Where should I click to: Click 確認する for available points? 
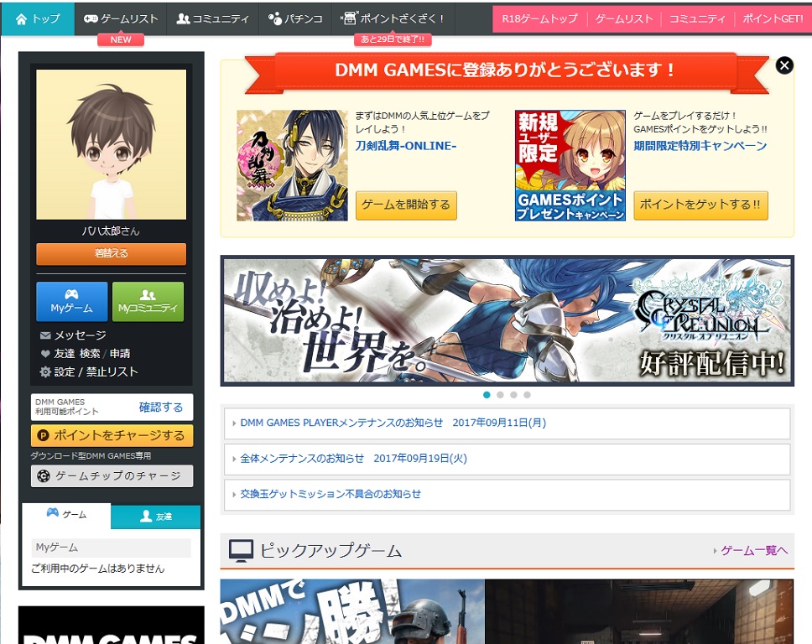point(161,408)
